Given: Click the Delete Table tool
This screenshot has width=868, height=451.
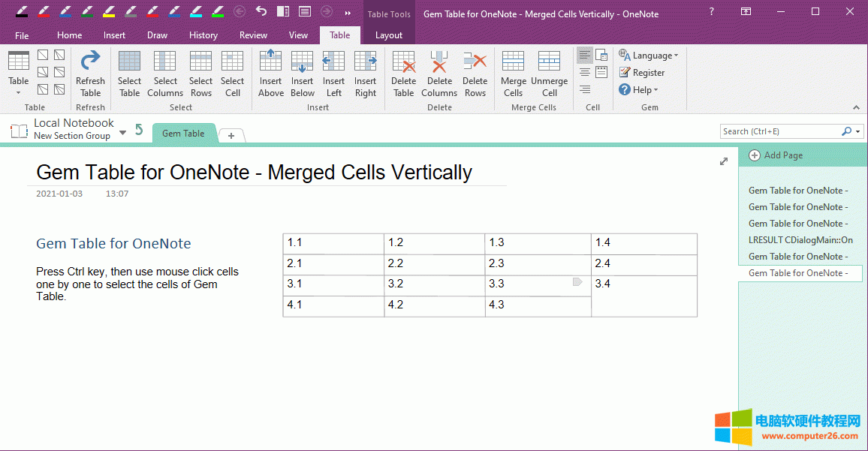Looking at the screenshot, I should [403, 73].
